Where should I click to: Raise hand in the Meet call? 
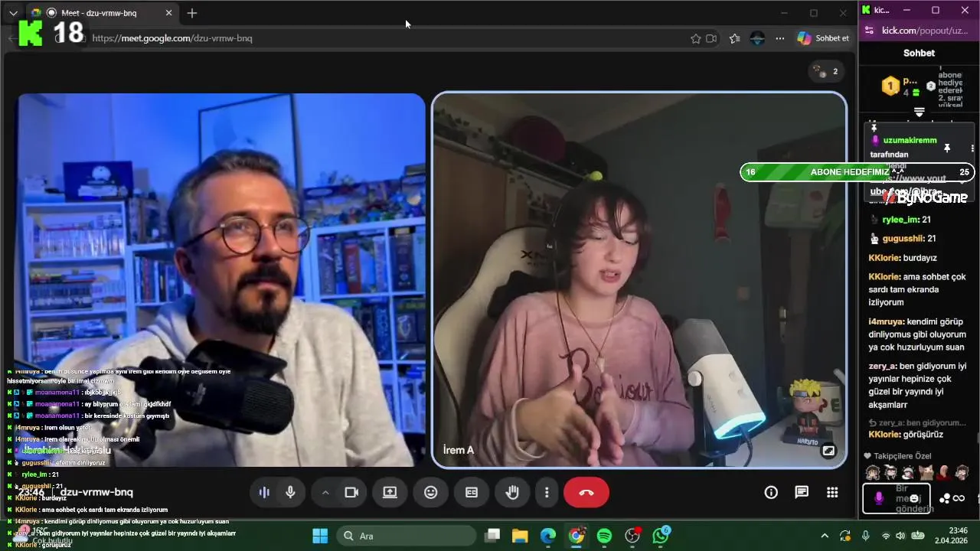click(x=512, y=493)
